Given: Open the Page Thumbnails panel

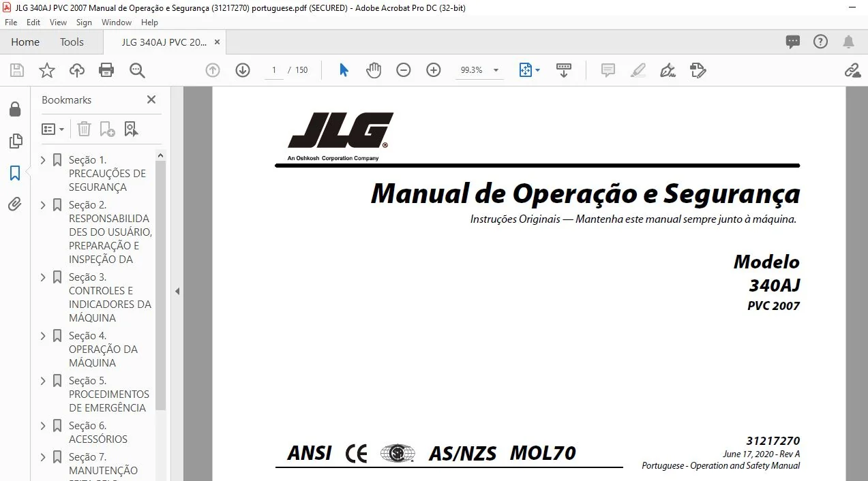Looking at the screenshot, I should [x=15, y=141].
